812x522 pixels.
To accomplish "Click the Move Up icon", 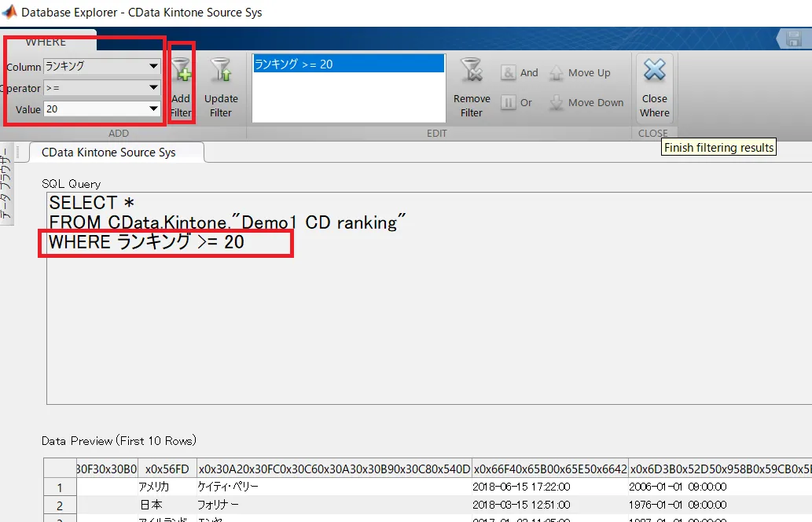I will pos(558,72).
